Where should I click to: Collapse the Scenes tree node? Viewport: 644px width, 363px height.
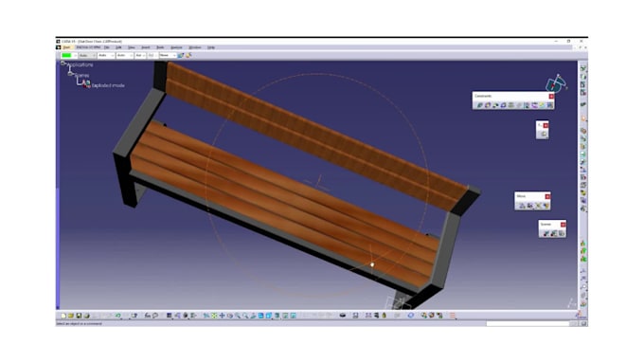(x=70, y=74)
